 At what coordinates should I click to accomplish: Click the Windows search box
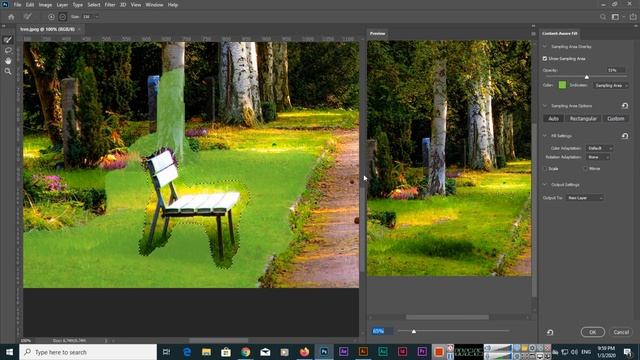pyautogui.click(x=88, y=352)
